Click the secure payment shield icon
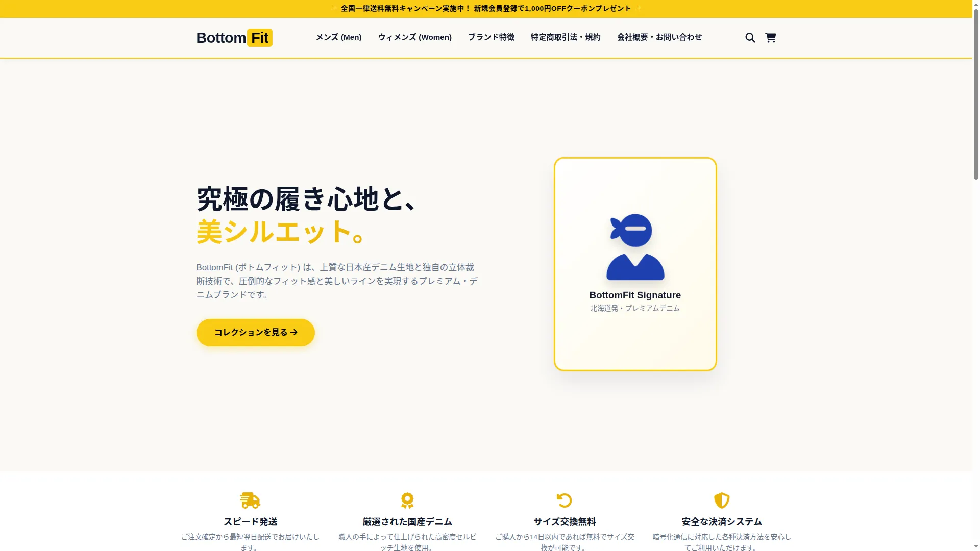Screen dimensions: 980x551 [x=722, y=500]
